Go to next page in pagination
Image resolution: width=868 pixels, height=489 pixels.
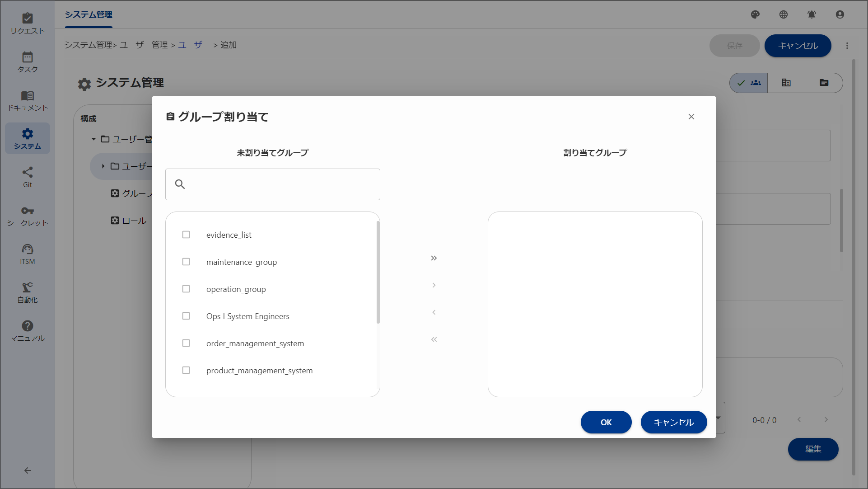click(x=826, y=420)
